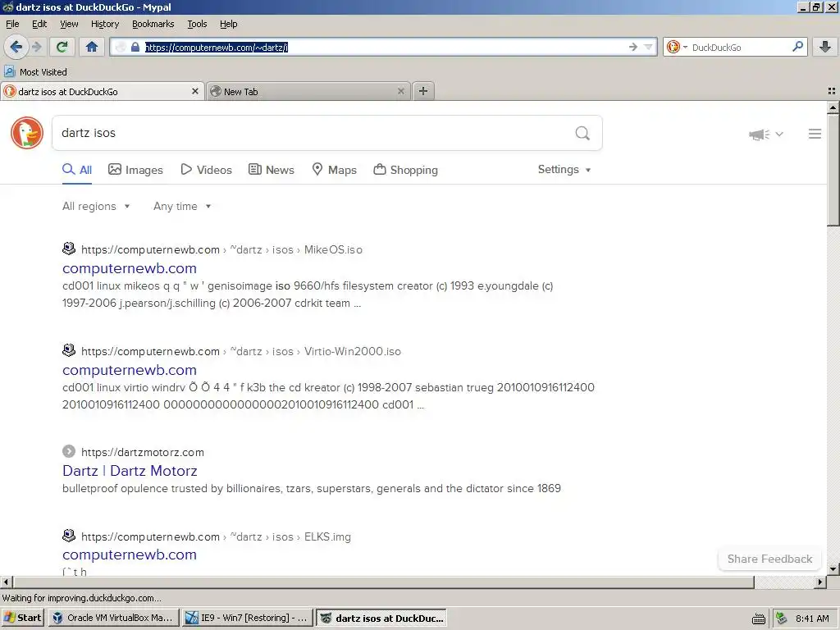Click the padlock site identity icon
Screen dimensions: 840x630
tap(135, 47)
